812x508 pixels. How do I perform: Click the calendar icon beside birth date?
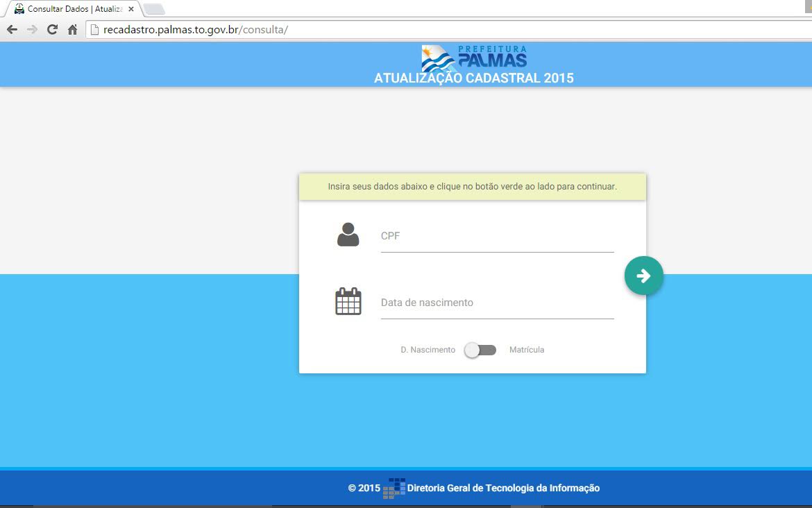348,301
